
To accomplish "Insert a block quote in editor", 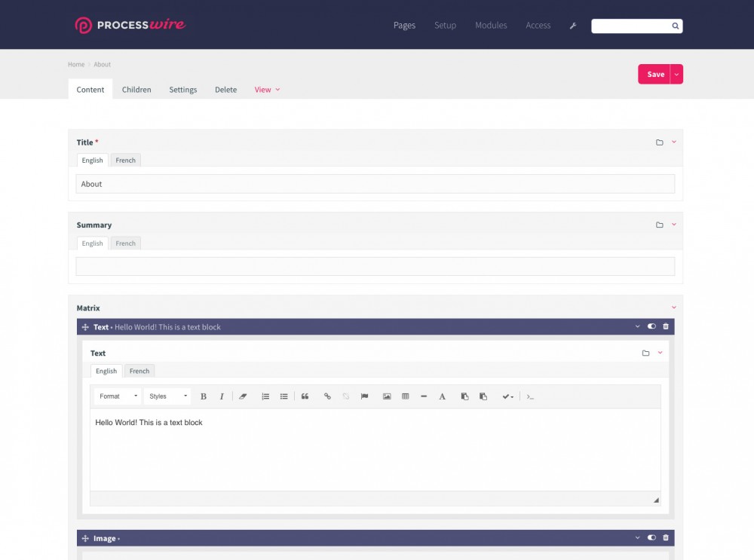I will (305, 396).
